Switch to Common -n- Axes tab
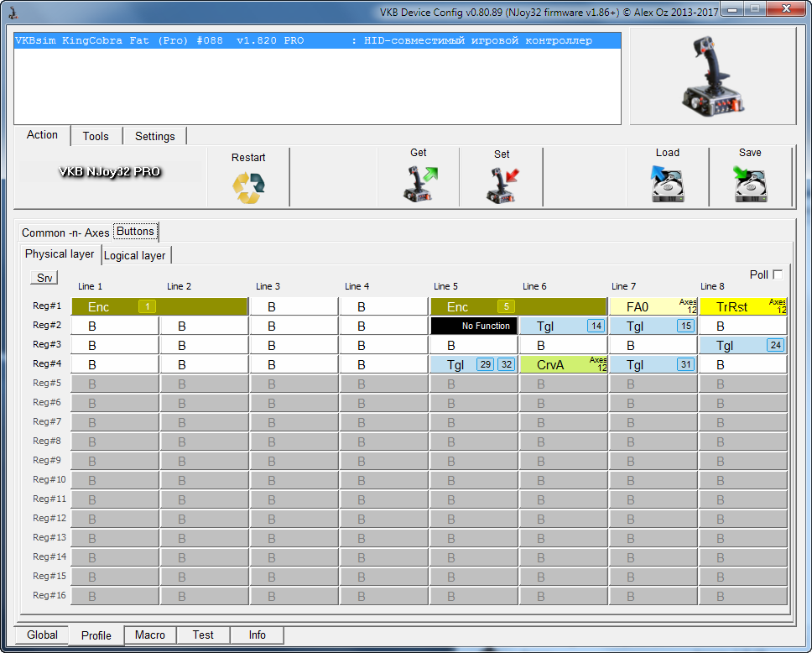Screen dimensions: 812x653 65,232
